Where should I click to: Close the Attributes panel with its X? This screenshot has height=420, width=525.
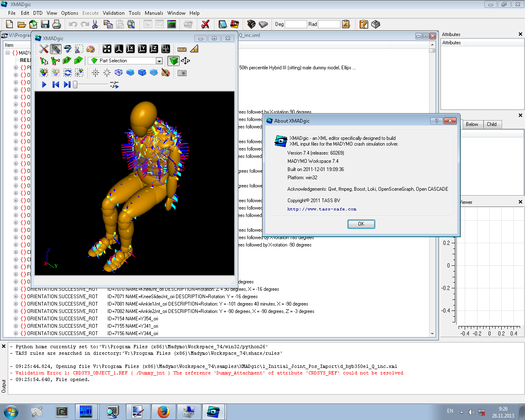coord(520,34)
